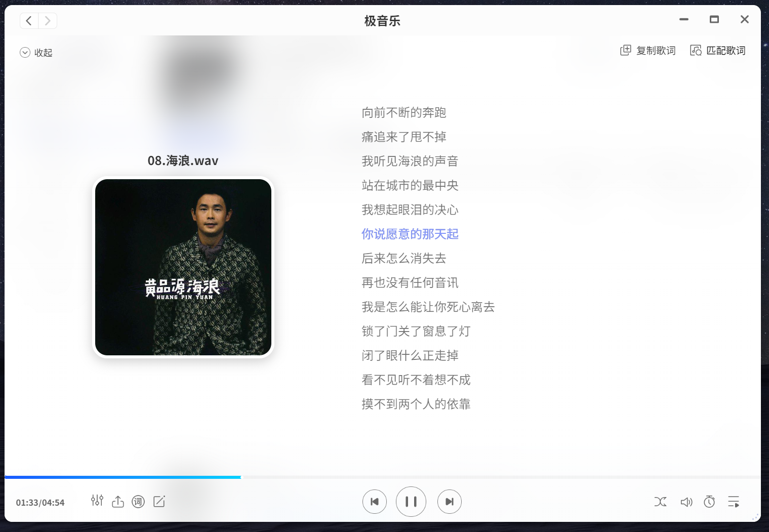The height and width of the screenshot is (532, 769).
Task: Click lyric line 看不见听不着想不成
Action: click(x=416, y=380)
